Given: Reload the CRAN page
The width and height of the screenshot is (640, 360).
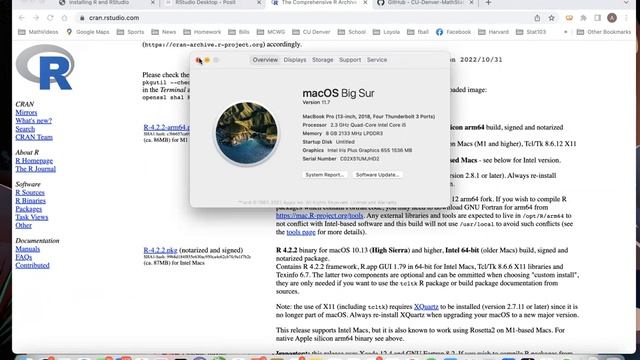Looking at the screenshot, I should (x=50, y=18).
